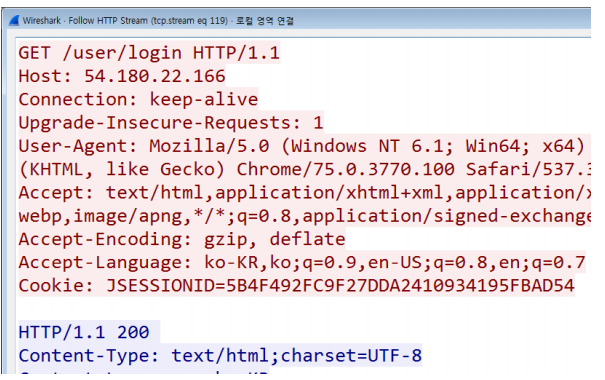The width and height of the screenshot is (605, 380).
Task: Click the Follow HTTP Stream window title
Action: 158,20
